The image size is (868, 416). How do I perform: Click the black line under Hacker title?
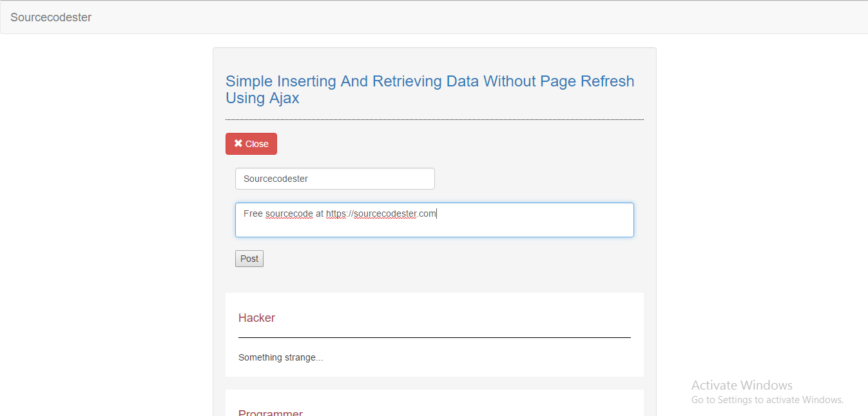click(434, 337)
